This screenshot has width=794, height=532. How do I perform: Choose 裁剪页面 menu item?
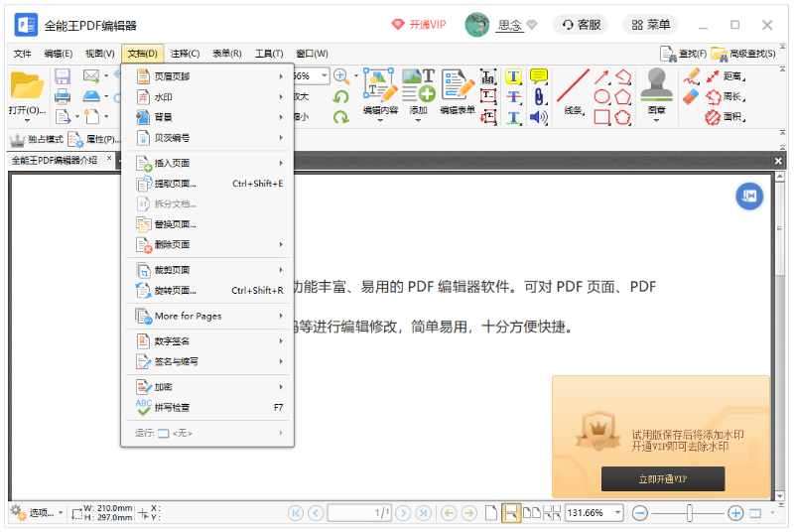pyautogui.click(x=207, y=270)
